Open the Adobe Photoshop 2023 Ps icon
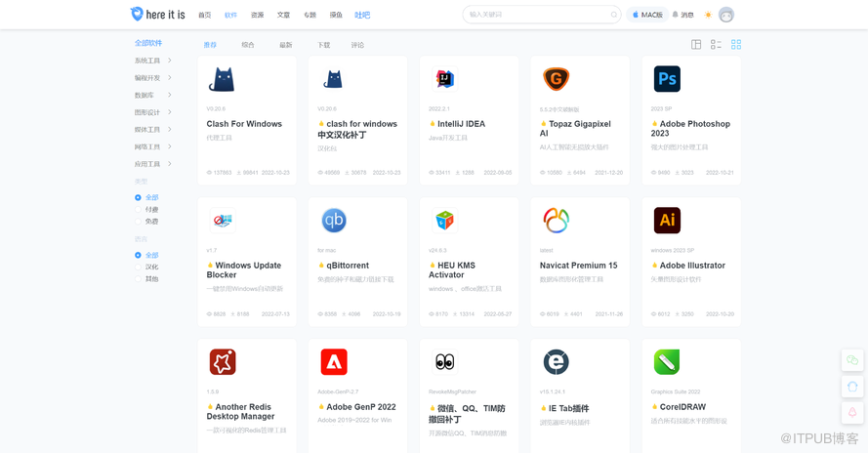Screen dimensions: 868x453 point(667,79)
